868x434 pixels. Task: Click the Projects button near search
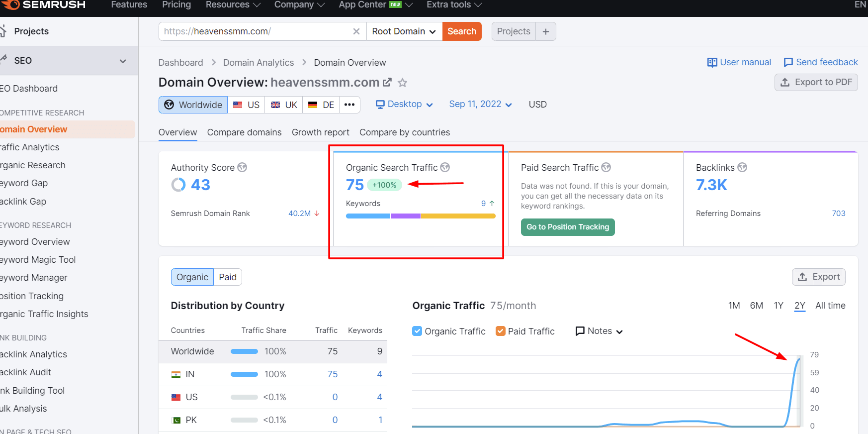[514, 31]
